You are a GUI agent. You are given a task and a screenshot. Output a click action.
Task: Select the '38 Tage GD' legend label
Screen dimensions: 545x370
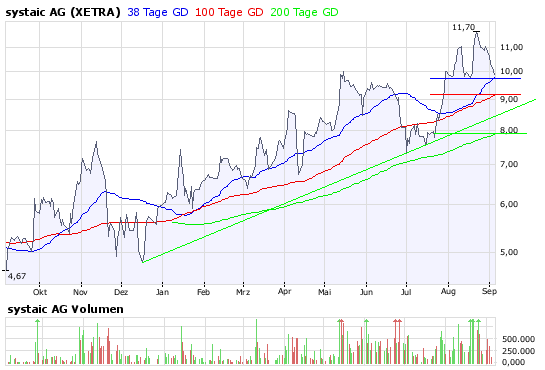pyautogui.click(x=158, y=13)
